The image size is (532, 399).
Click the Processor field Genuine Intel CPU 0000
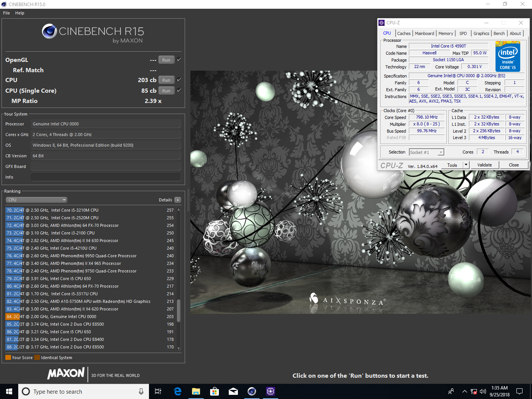click(106, 124)
